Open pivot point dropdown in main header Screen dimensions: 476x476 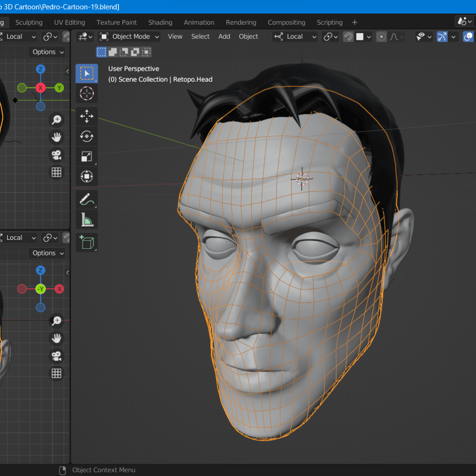tap(331, 37)
